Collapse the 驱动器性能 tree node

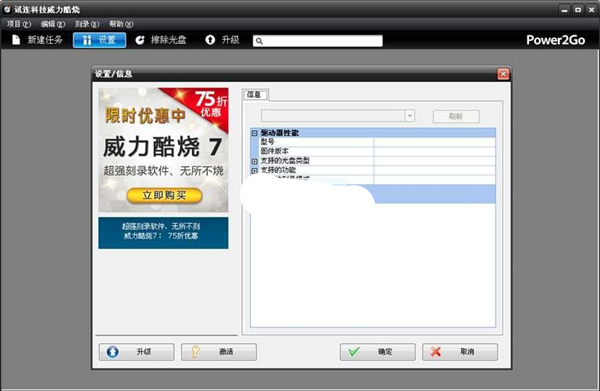pyautogui.click(x=254, y=133)
